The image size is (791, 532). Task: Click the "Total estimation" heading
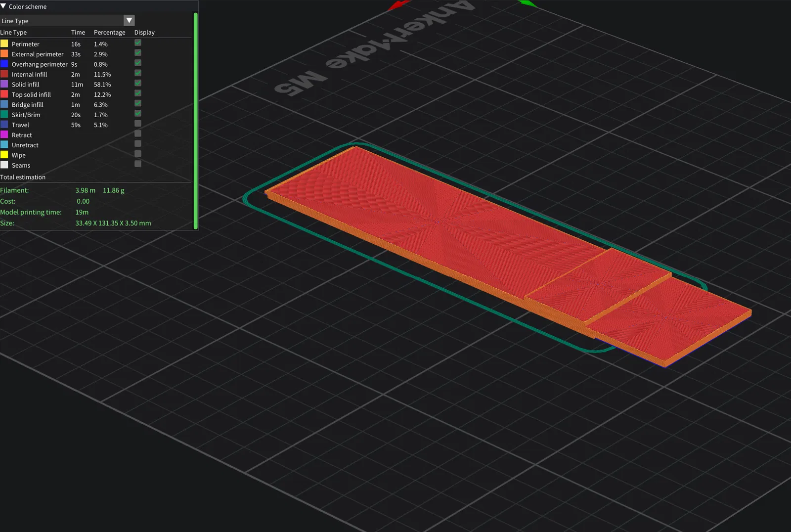pyautogui.click(x=23, y=177)
